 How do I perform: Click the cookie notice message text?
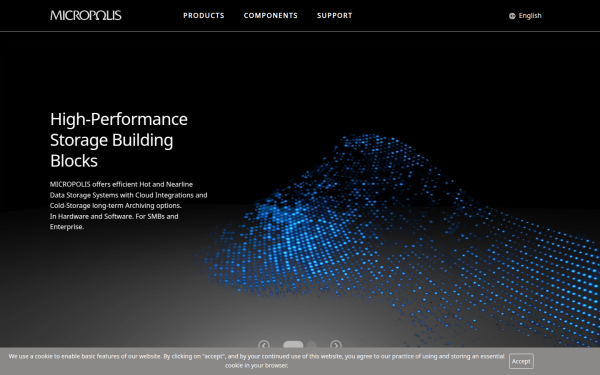pos(256,361)
